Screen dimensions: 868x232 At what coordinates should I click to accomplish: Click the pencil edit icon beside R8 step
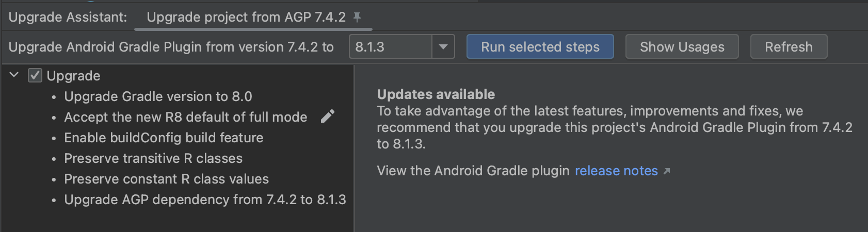pyautogui.click(x=328, y=117)
